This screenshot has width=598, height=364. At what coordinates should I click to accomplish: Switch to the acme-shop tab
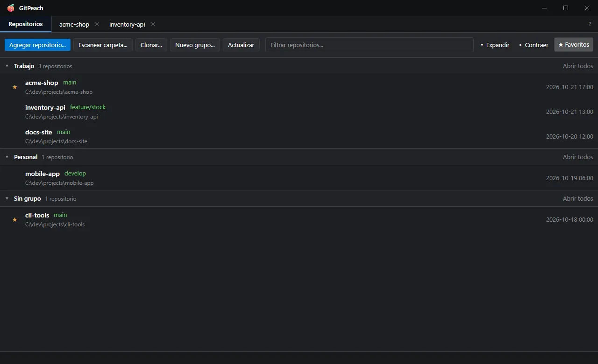(74, 24)
